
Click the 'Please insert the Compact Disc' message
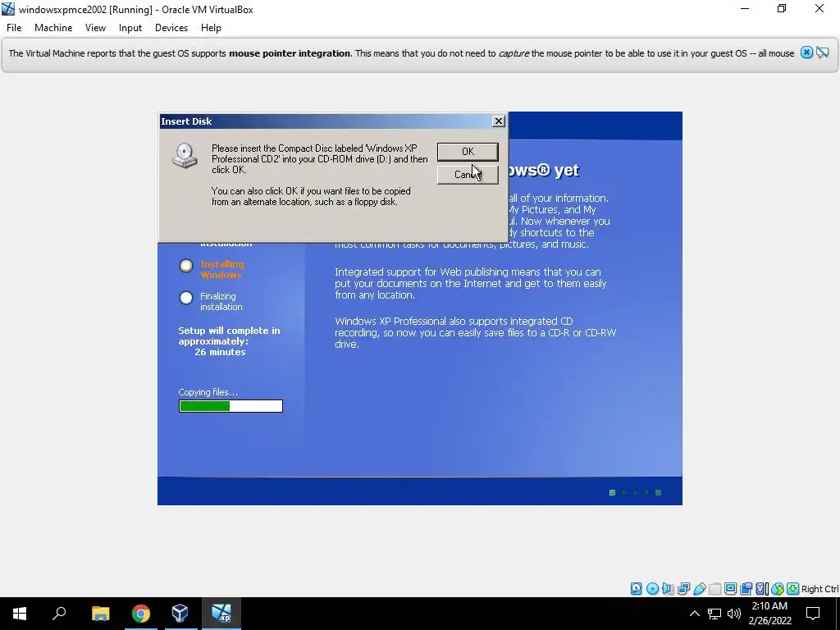(x=319, y=159)
